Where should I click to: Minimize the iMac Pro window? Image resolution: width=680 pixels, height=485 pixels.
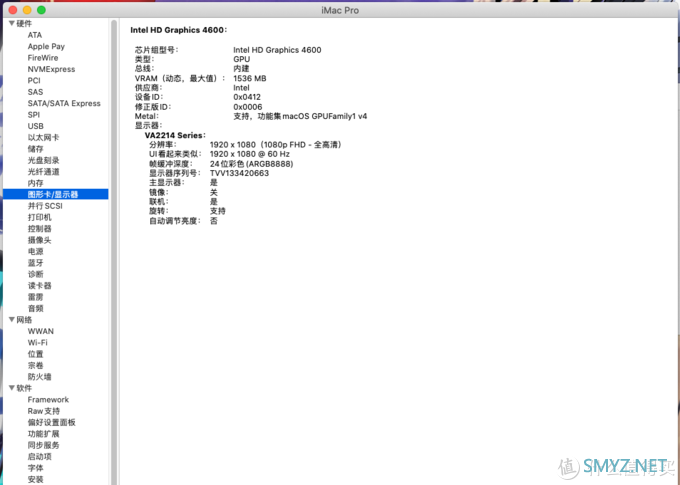27,10
